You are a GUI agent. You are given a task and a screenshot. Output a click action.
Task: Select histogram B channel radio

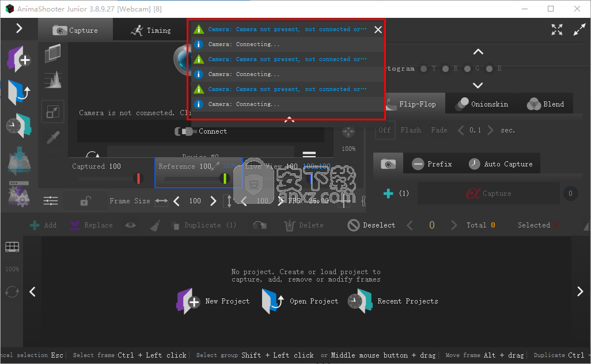[489, 69]
